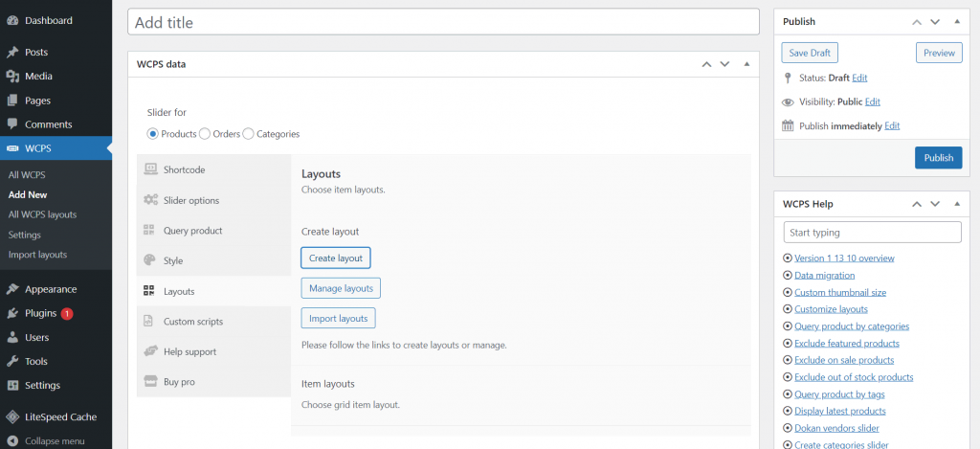Select the Products radio button

[153, 134]
